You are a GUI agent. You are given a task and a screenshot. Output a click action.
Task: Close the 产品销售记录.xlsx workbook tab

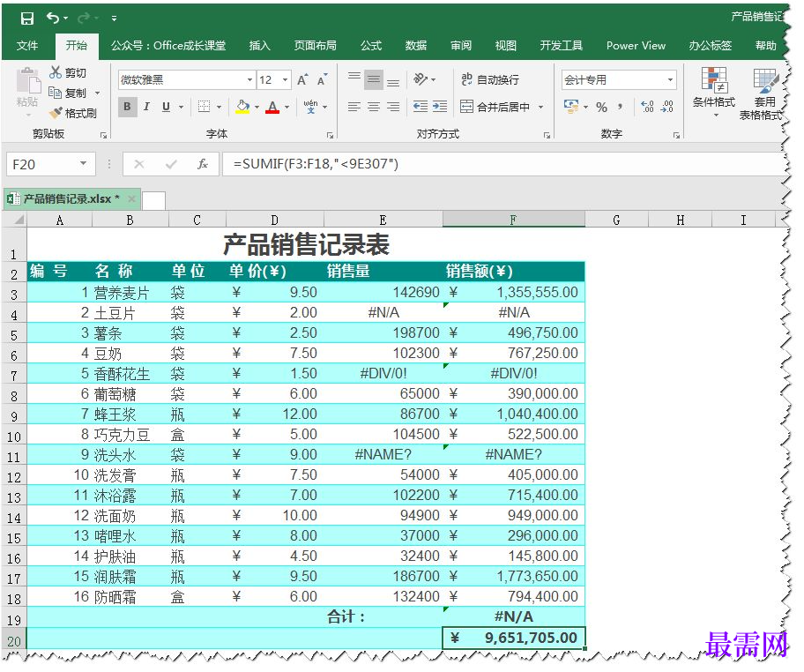click(x=131, y=199)
